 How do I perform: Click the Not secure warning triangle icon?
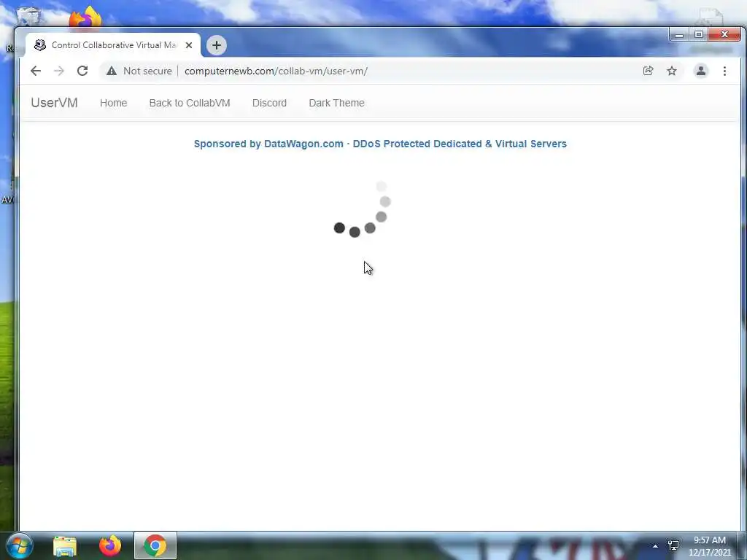tap(112, 71)
